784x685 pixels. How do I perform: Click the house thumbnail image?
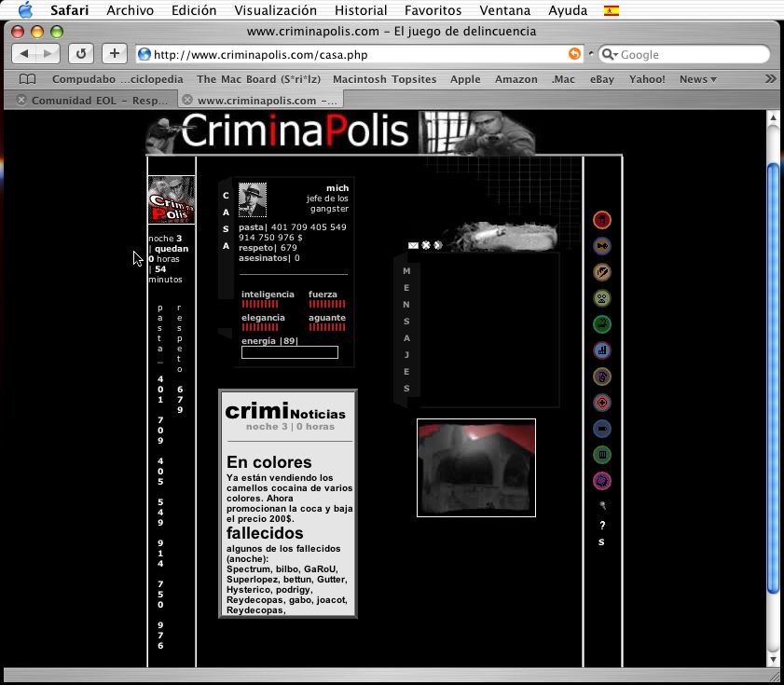pos(476,468)
